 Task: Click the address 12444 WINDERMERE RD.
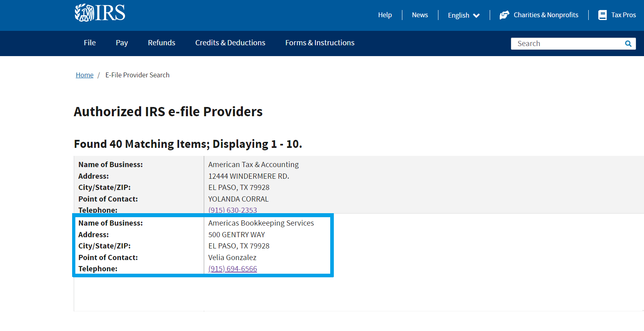coord(248,176)
